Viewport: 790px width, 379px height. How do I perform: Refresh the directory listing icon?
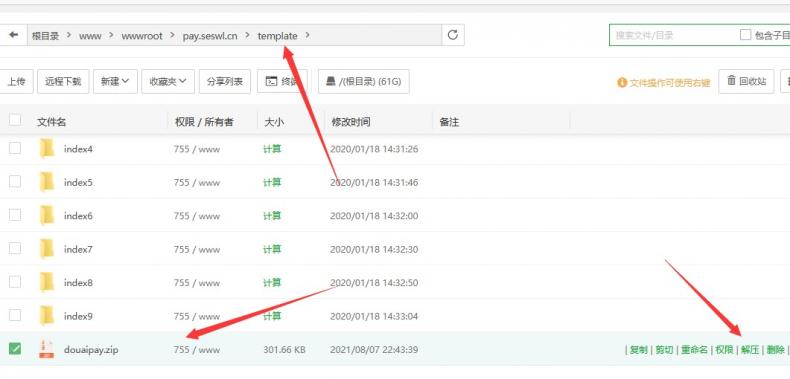[452, 35]
